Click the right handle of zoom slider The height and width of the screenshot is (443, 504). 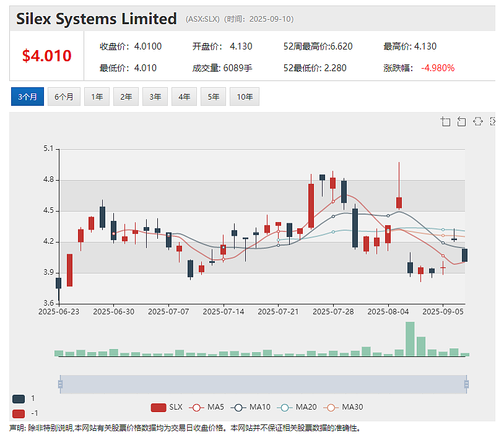click(466, 384)
